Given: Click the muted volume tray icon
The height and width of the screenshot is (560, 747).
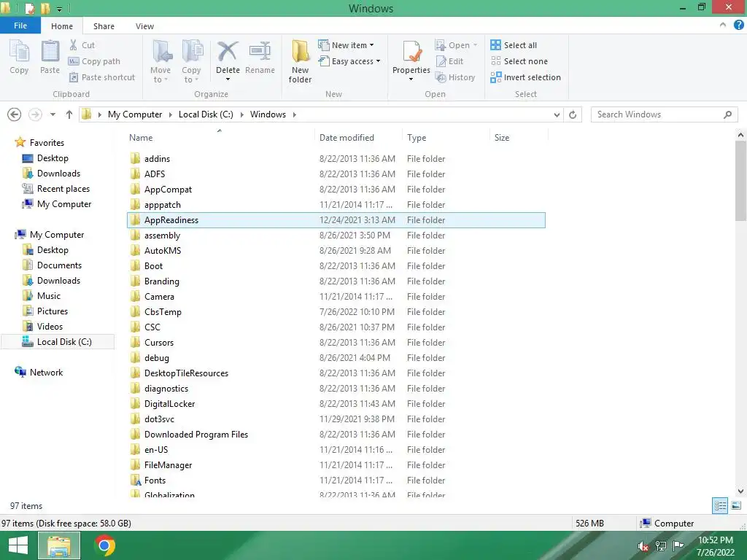Looking at the screenshot, I should pos(643,546).
